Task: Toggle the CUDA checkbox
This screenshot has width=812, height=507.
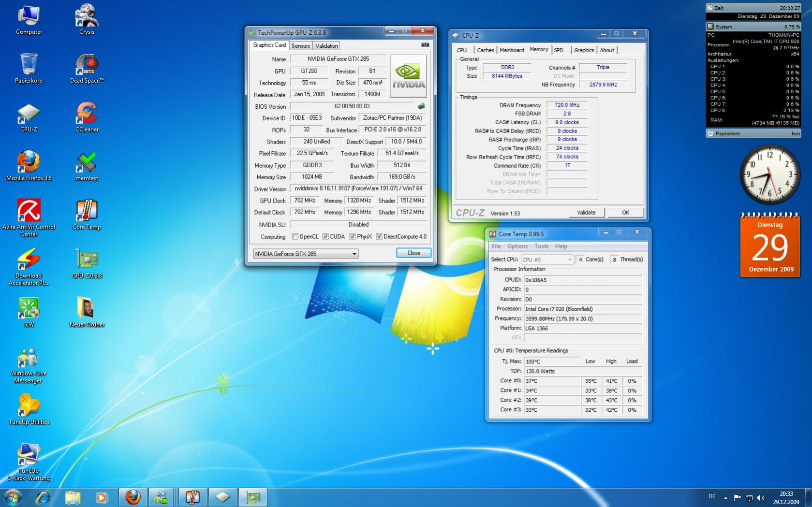Action: tap(325, 237)
